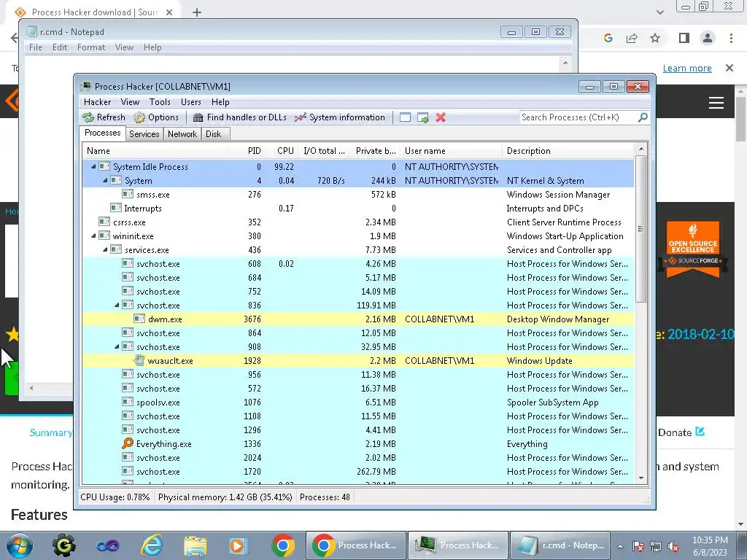Screen dimensions: 747x560
Task: Open Chrome profile avatar icon
Action: tap(708, 38)
